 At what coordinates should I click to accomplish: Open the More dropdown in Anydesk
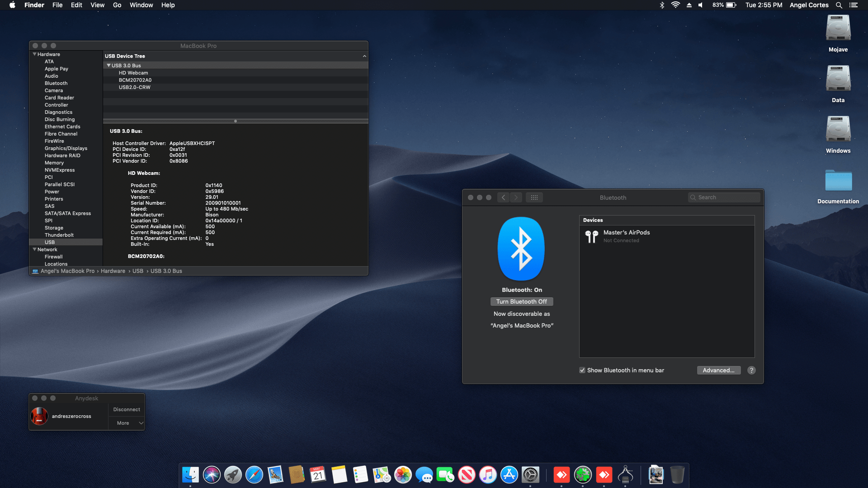pos(127,423)
